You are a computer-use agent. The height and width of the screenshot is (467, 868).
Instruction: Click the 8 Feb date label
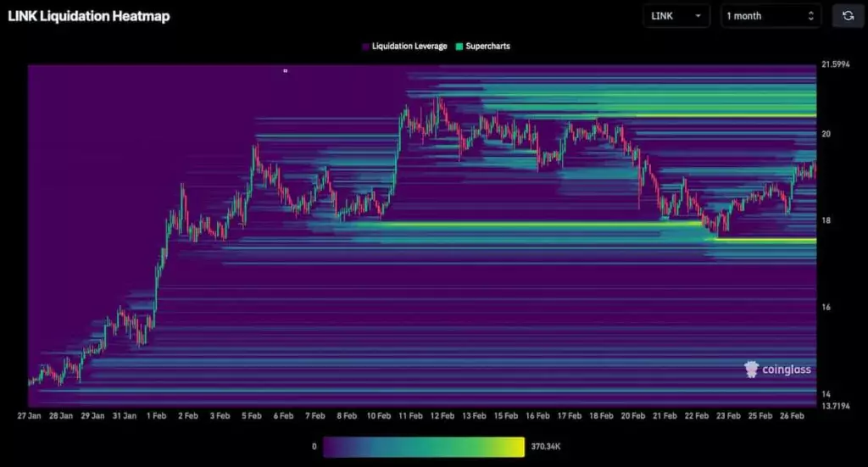click(347, 415)
